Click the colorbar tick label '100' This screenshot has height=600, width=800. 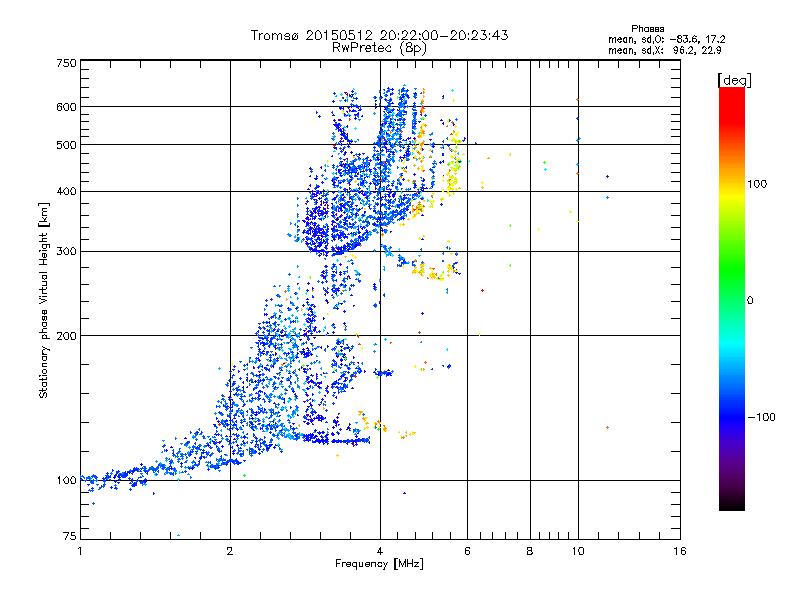coord(757,184)
